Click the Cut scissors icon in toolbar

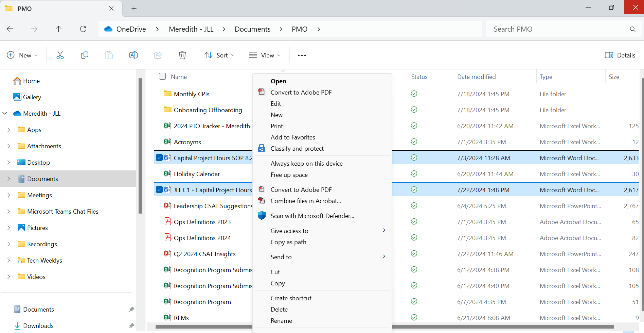60,55
